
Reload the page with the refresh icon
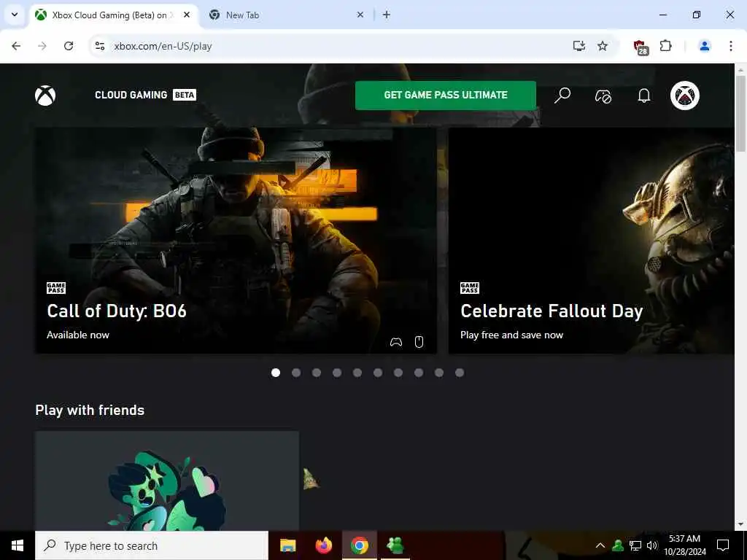click(x=69, y=46)
